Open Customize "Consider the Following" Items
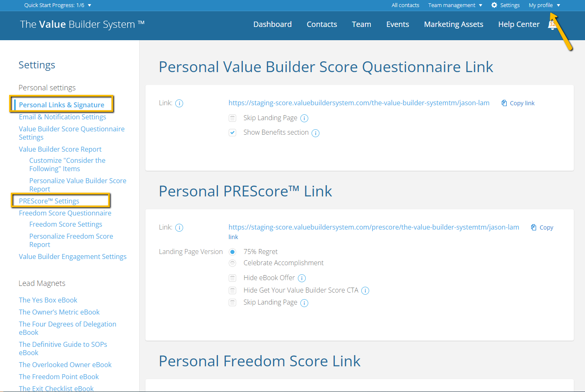 coord(68,165)
